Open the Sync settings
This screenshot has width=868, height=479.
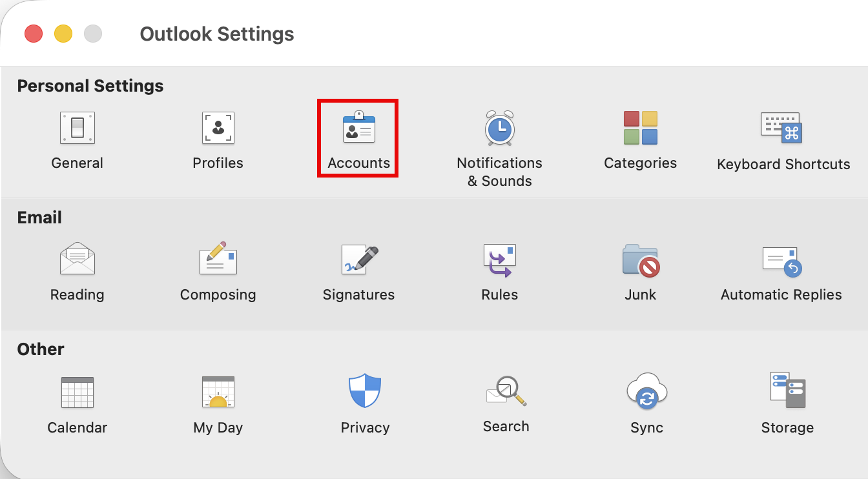pyautogui.click(x=646, y=402)
